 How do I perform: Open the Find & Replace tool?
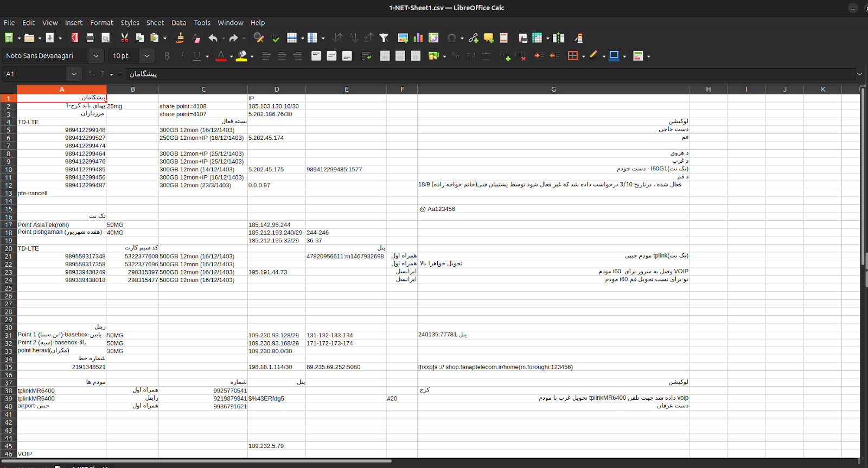pyautogui.click(x=259, y=38)
